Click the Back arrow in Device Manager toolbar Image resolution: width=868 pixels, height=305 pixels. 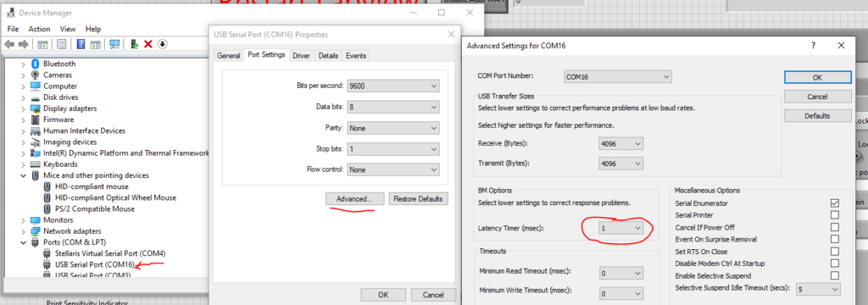coord(8,44)
